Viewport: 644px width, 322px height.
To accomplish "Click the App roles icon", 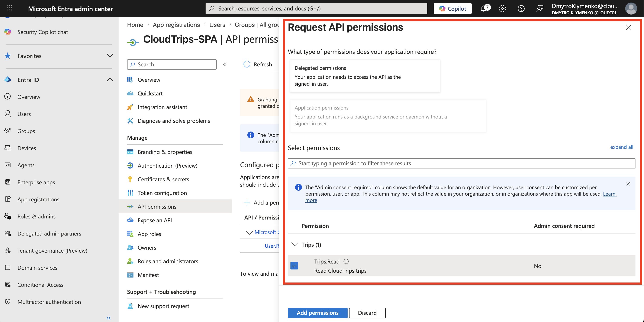I will click(130, 234).
